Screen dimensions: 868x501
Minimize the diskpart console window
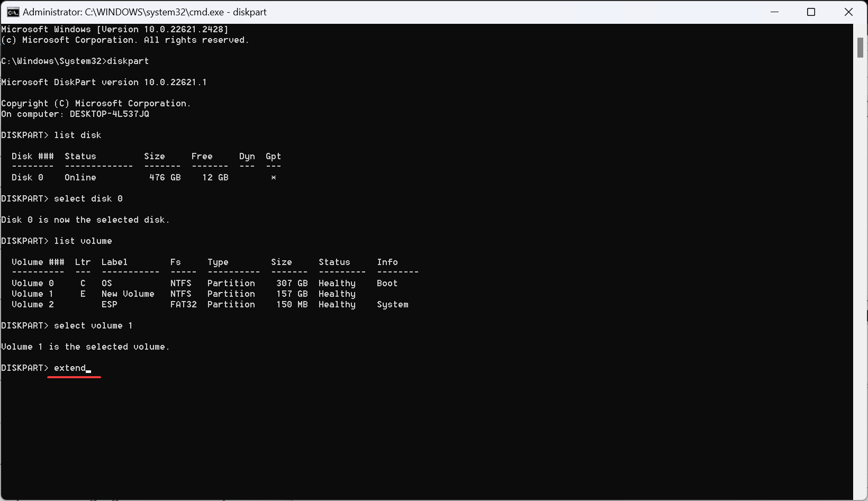pyautogui.click(x=774, y=12)
